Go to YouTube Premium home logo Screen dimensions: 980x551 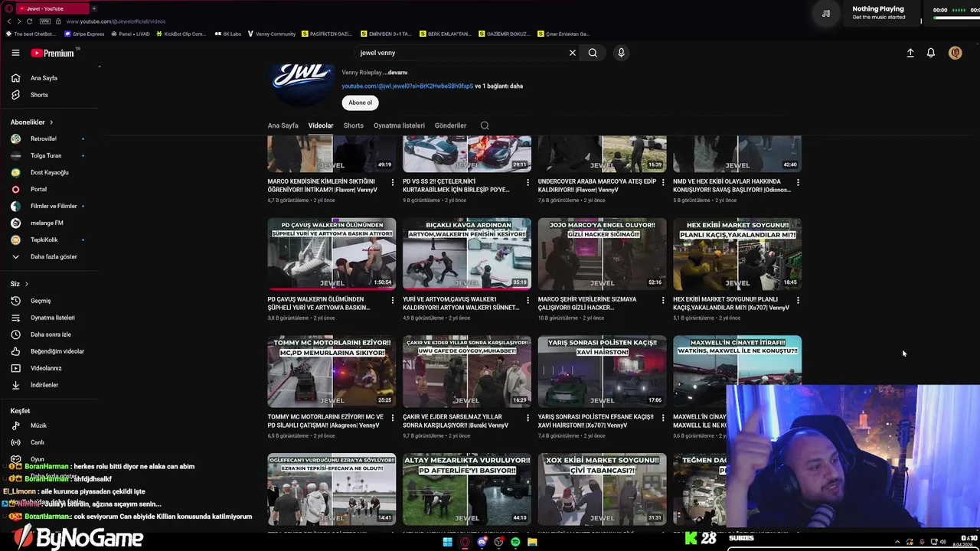pyautogui.click(x=53, y=53)
